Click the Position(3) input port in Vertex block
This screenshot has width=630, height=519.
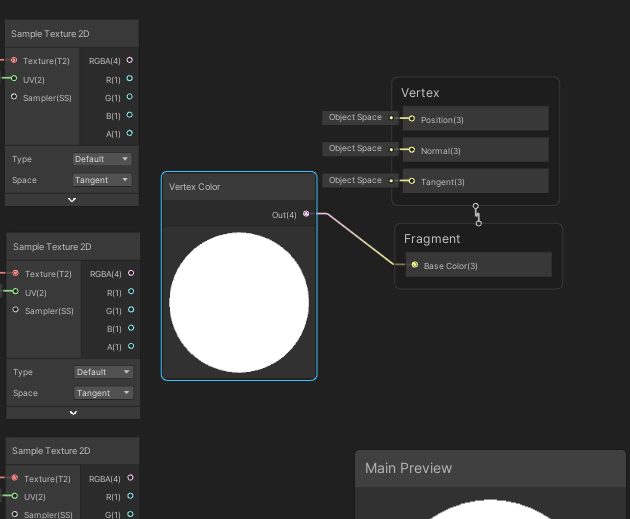coord(412,119)
